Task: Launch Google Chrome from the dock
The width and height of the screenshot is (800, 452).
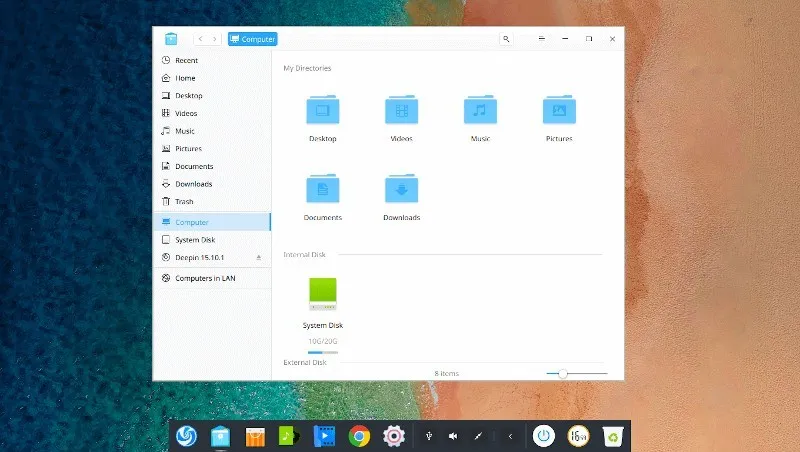Action: tap(359, 435)
